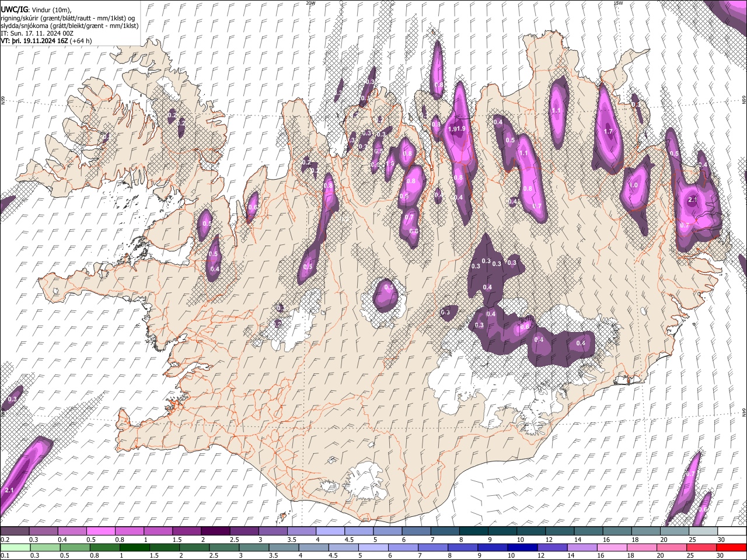The width and height of the screenshot is (747, 560).
Task: Click the rain legend swatch between 0.5 and 0.8
Action: click(75, 547)
